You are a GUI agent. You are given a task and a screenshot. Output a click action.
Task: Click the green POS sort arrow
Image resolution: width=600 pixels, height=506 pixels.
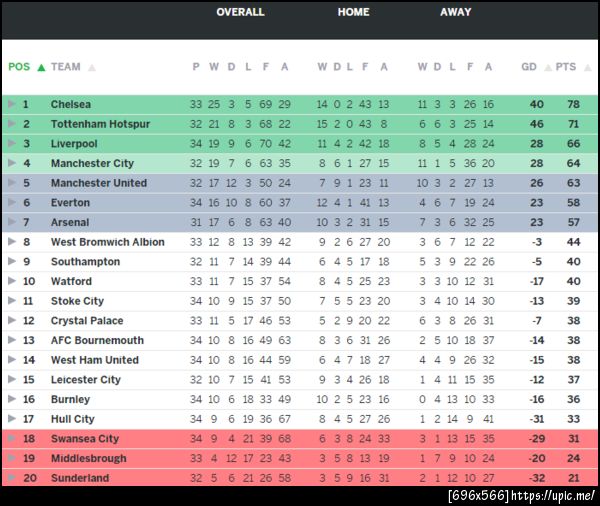[41, 68]
